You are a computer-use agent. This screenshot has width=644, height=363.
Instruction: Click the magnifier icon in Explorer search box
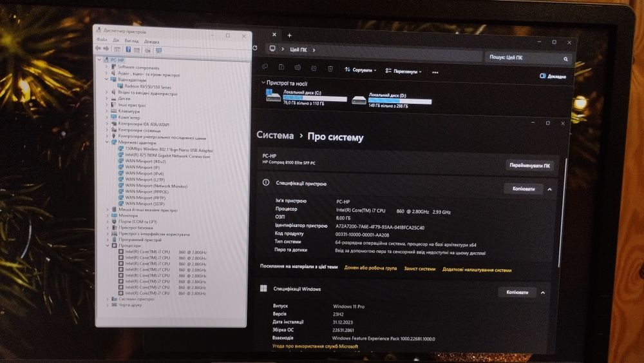[565, 59]
